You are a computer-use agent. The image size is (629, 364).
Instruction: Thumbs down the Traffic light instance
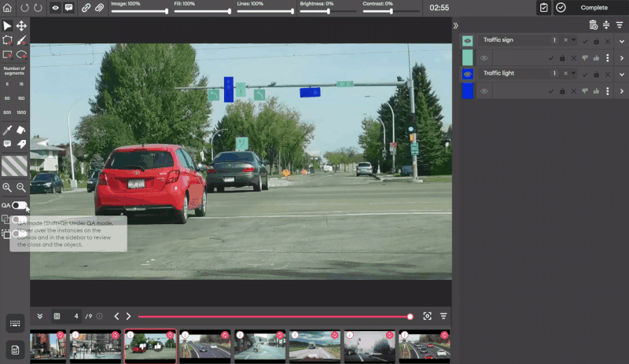(x=585, y=91)
